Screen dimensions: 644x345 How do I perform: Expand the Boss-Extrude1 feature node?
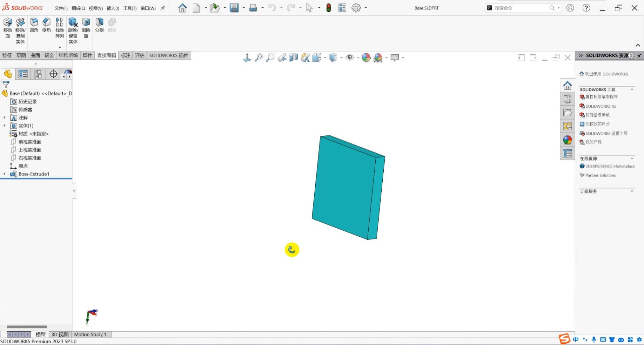click(4, 174)
